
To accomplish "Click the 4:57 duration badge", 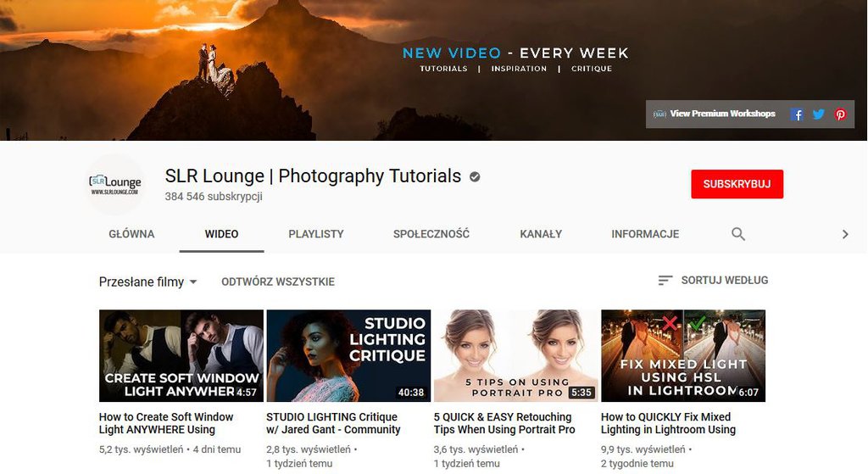I will point(247,392).
